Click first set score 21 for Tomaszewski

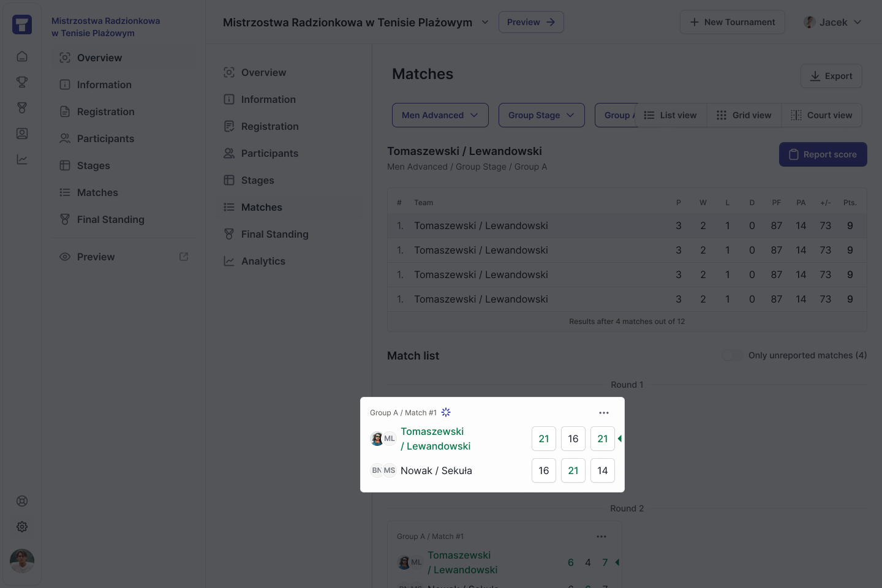(x=544, y=439)
